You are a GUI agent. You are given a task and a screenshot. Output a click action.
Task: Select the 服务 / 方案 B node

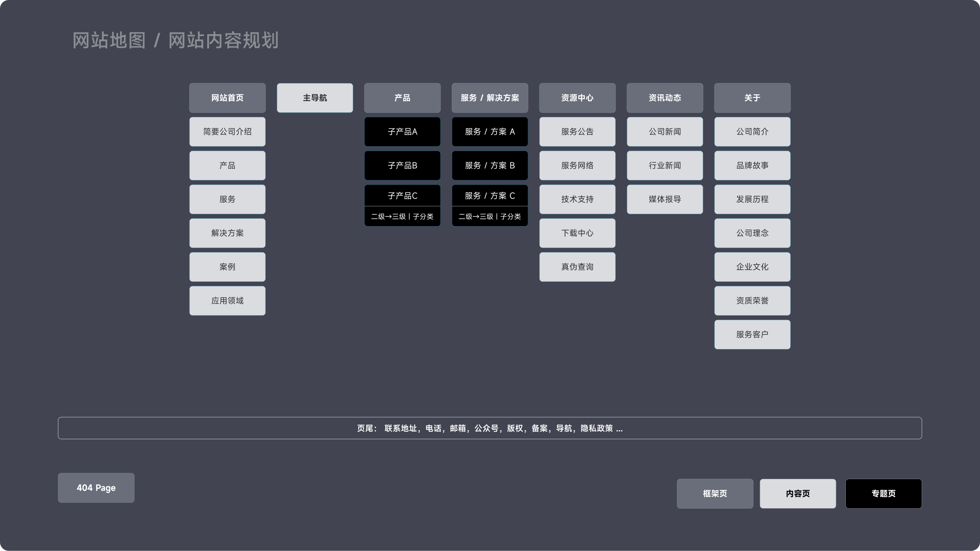(490, 166)
